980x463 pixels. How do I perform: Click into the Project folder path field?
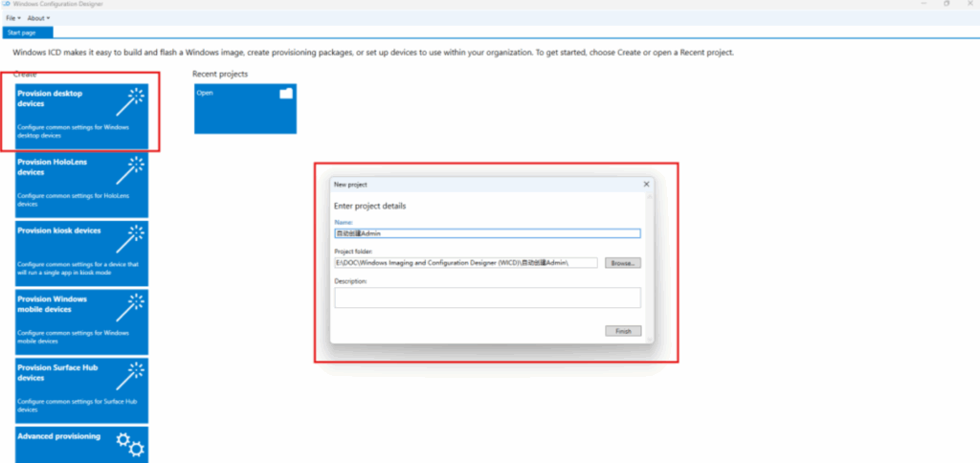466,263
